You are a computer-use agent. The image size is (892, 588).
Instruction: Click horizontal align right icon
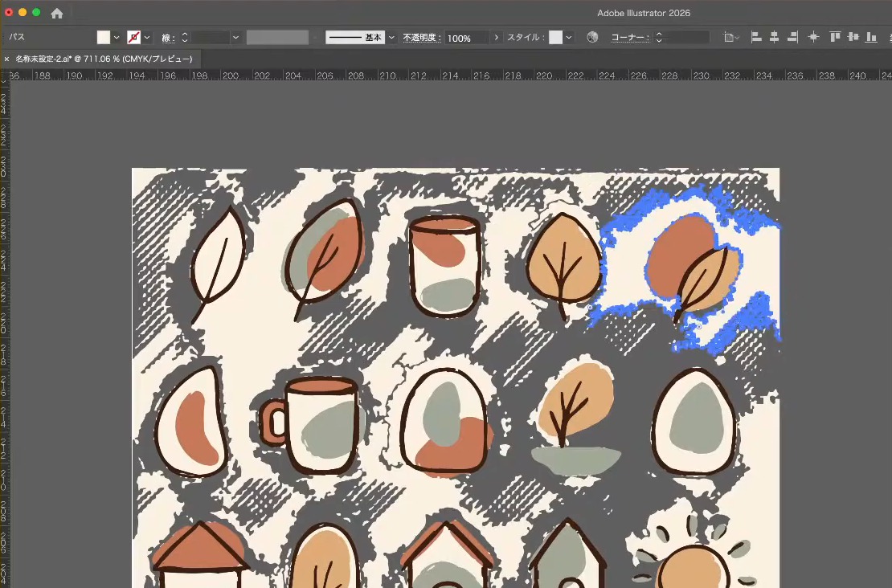pyautogui.click(x=792, y=38)
